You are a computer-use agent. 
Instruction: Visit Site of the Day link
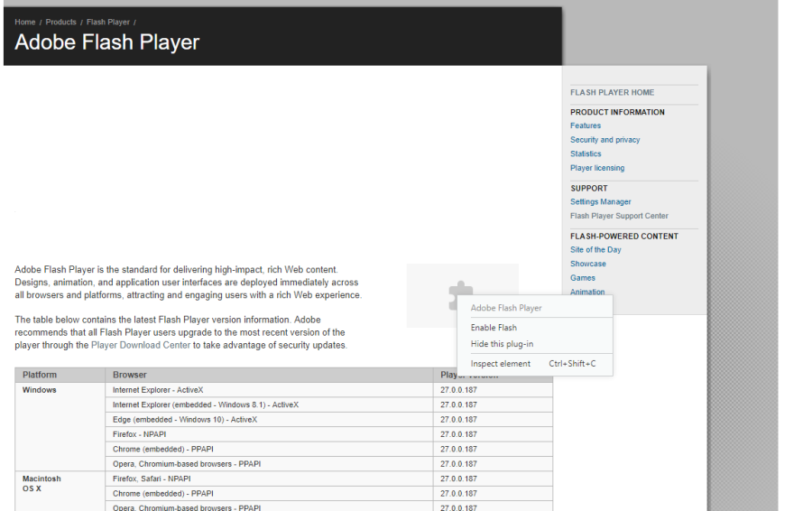tap(595, 249)
